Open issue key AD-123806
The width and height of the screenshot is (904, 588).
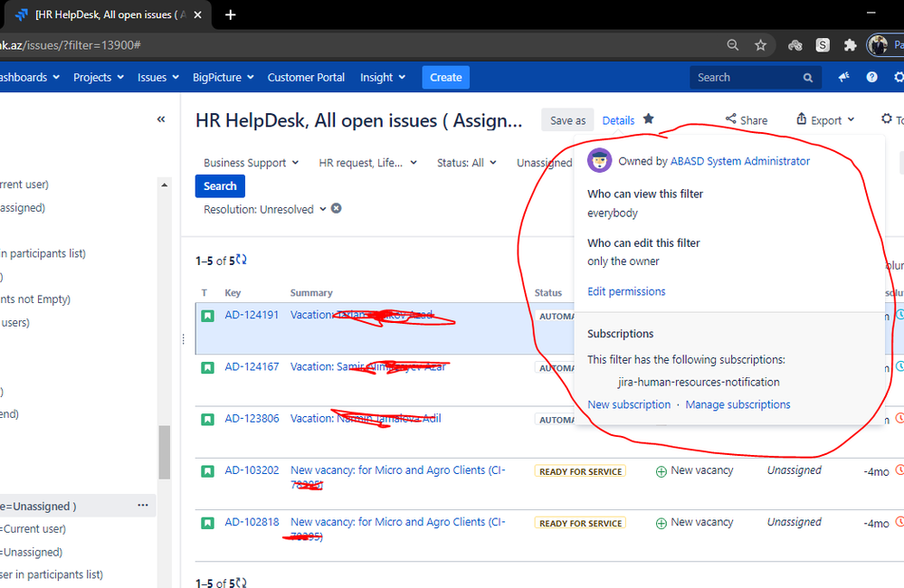click(252, 419)
